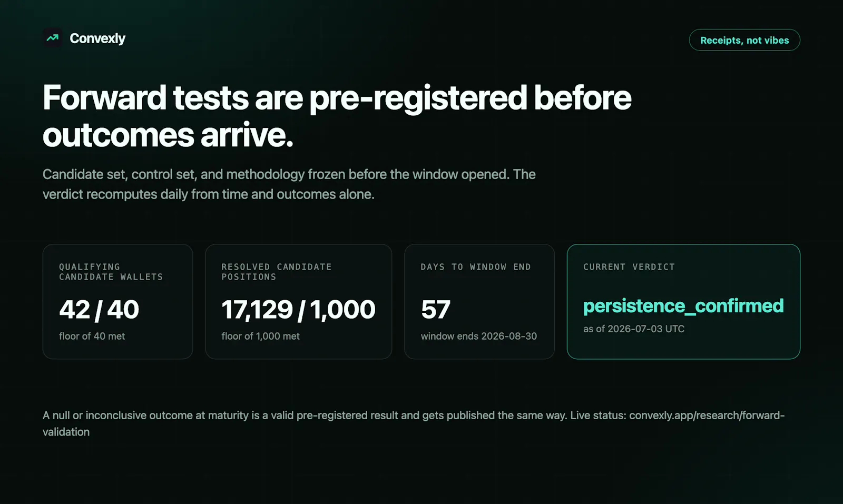Click the persistence_confirmed verdict text
The height and width of the screenshot is (504, 843).
coord(683,306)
